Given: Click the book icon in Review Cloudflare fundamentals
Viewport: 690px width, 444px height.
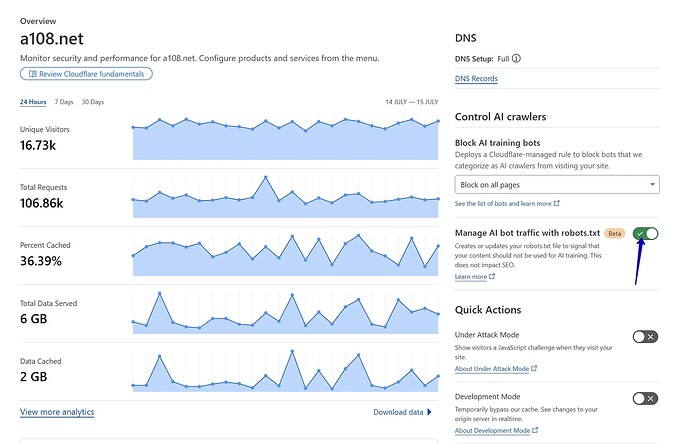Looking at the screenshot, I should (x=33, y=74).
